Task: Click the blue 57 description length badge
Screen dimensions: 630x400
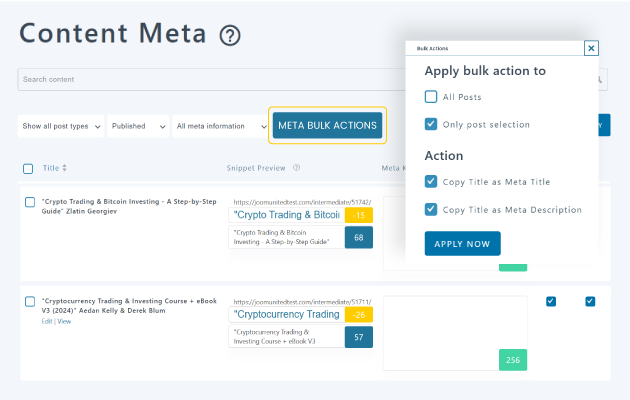Action: point(358,337)
